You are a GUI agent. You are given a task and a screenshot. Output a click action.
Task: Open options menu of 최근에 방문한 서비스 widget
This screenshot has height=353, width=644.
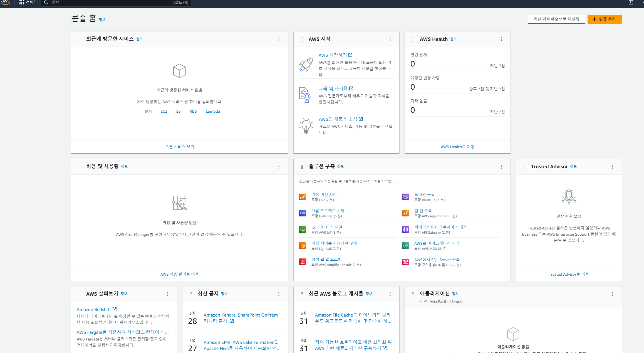(279, 39)
